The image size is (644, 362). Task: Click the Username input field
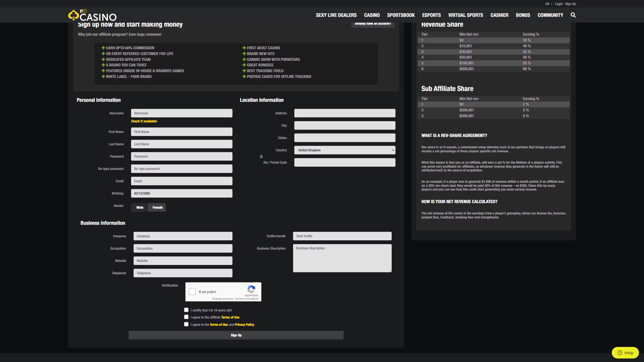pyautogui.click(x=181, y=113)
